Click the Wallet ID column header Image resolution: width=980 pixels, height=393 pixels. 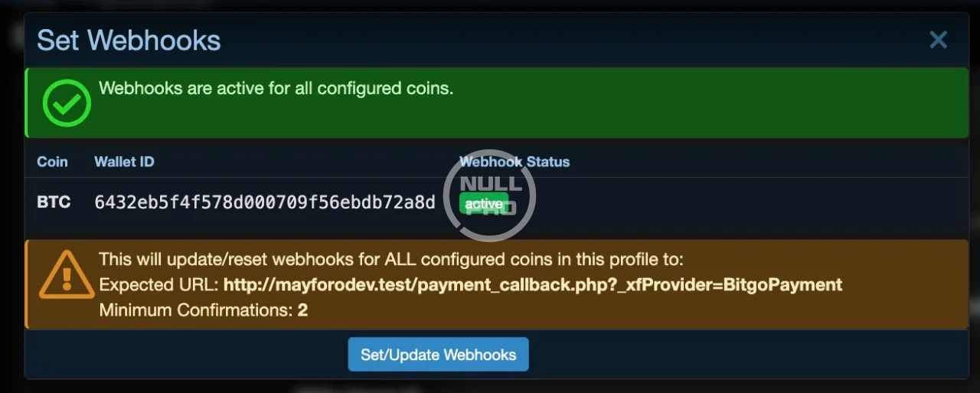124,162
